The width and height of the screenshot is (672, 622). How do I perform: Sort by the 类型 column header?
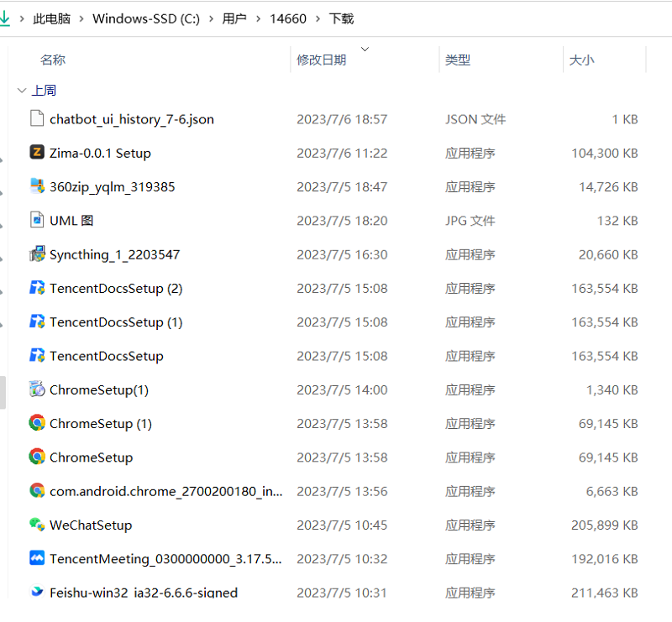[x=458, y=60]
